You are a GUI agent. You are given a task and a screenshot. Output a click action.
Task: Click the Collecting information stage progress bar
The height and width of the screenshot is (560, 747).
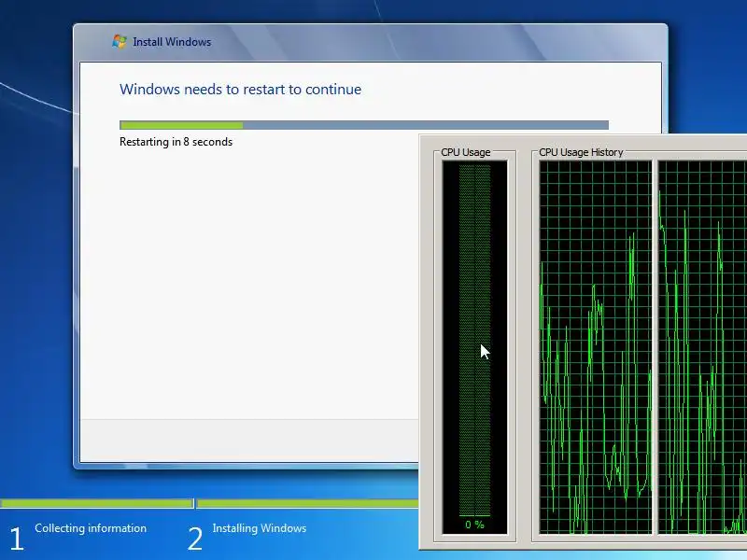pyautogui.click(x=97, y=503)
